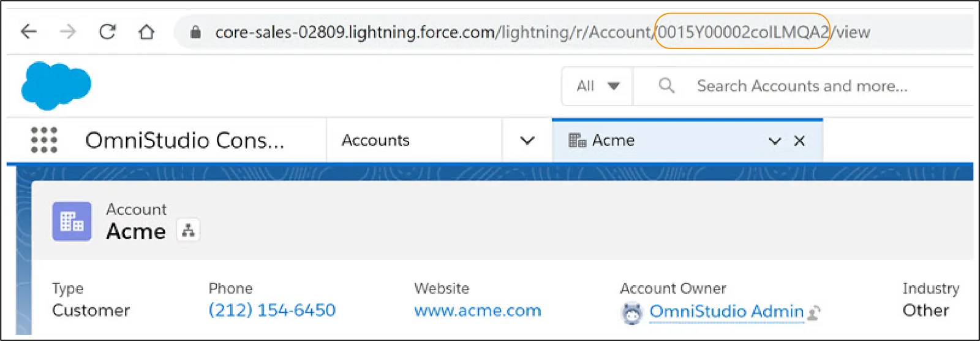The height and width of the screenshot is (341, 980).
Task: Click the Other industry value
Action: tap(925, 310)
